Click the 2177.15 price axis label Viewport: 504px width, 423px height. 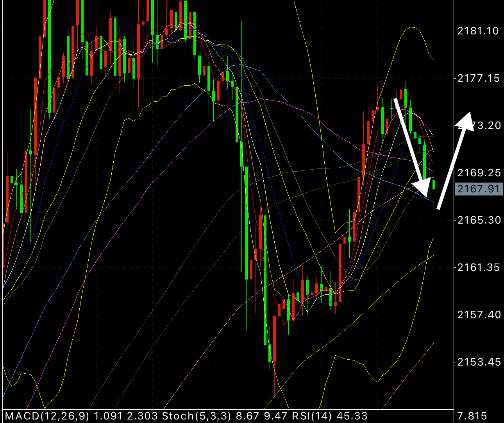(478, 78)
